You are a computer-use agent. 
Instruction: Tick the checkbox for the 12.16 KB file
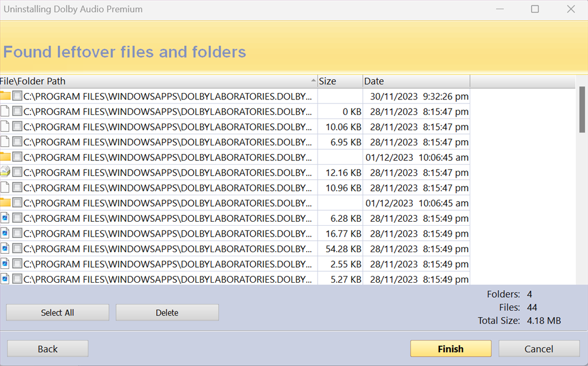click(17, 172)
